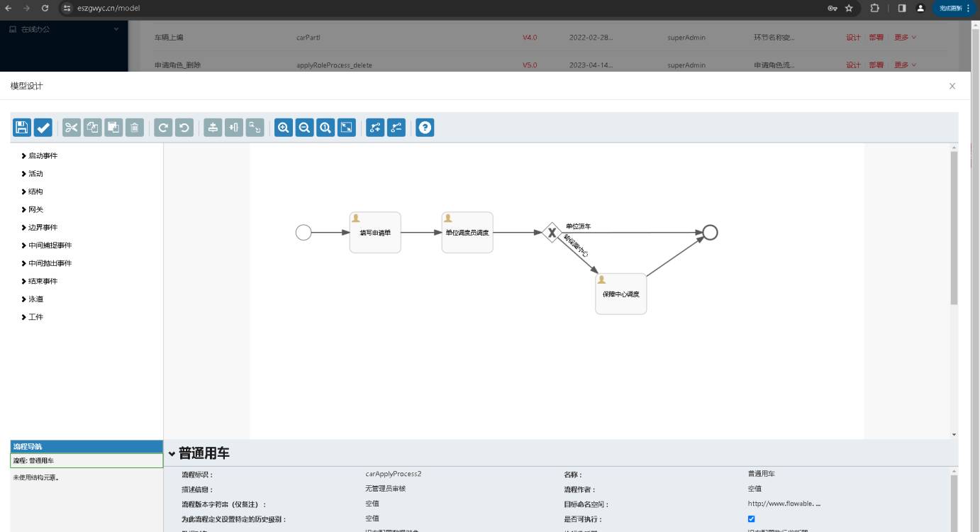980x532 pixels.
Task: Zoom in with the magnifier plus icon
Action: 284,128
